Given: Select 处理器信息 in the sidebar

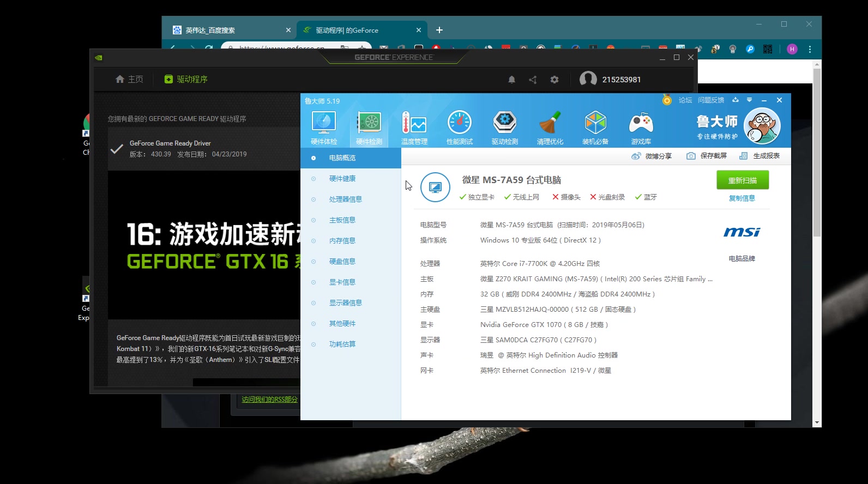Looking at the screenshot, I should (x=351, y=199).
